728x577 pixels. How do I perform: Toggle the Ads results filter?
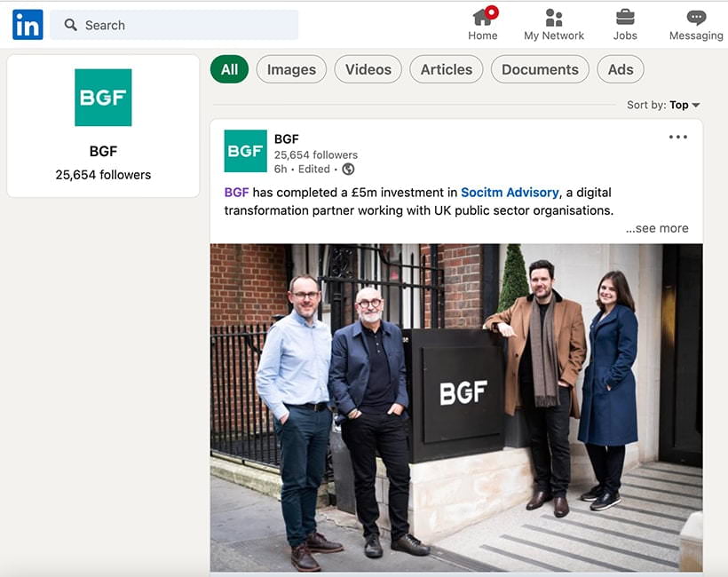[621, 68]
